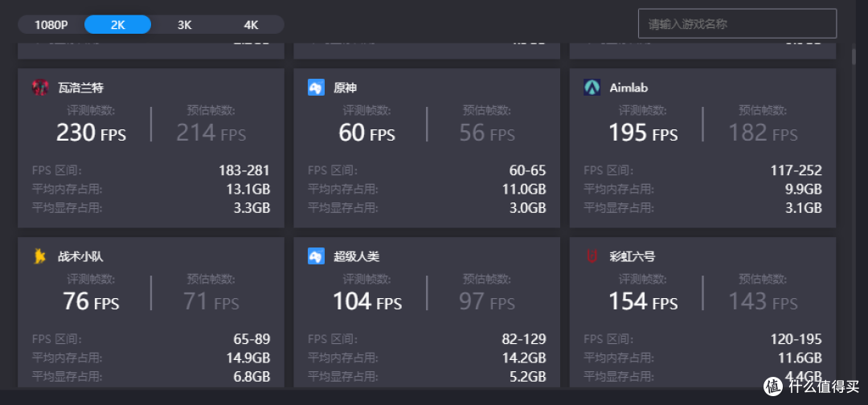Click the vertical scrollbar thumb
This screenshot has width=868, height=405.
point(854,58)
